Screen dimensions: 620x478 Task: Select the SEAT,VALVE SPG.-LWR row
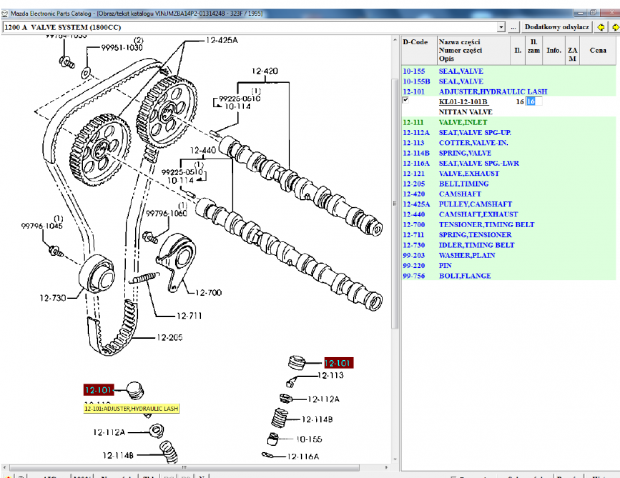(508, 163)
